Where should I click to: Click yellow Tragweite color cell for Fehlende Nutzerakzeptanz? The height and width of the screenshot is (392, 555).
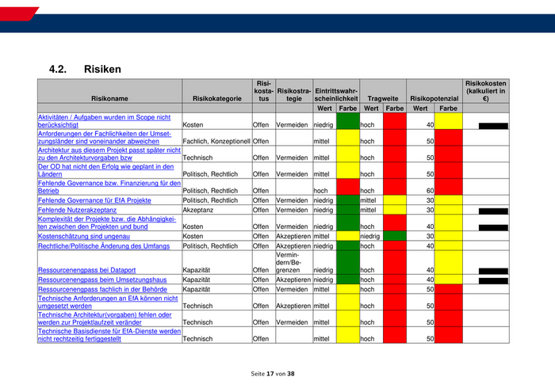394,210
